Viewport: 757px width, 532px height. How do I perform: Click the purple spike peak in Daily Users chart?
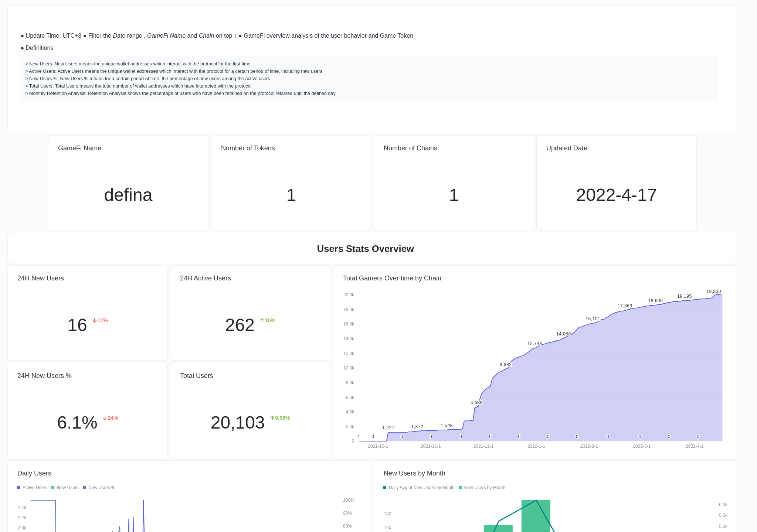point(143,501)
